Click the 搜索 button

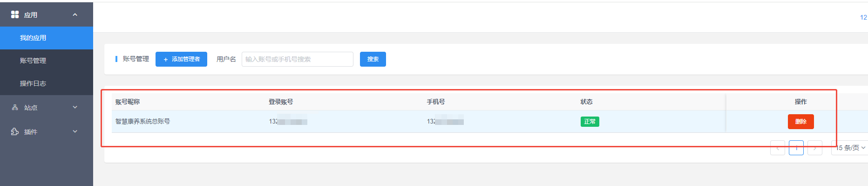pyautogui.click(x=373, y=59)
